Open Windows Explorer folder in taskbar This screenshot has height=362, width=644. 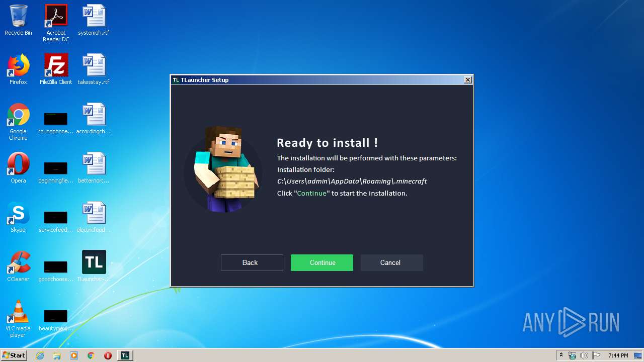click(57, 355)
